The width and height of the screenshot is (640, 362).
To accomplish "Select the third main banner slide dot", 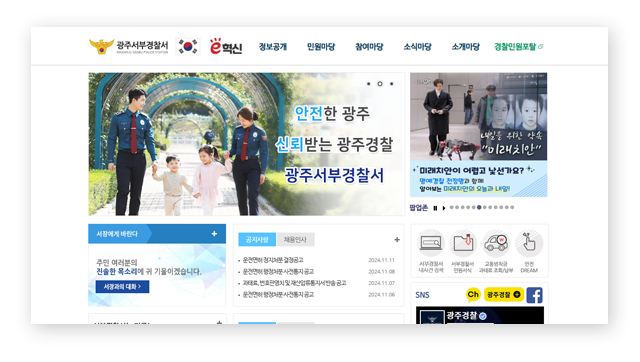I will click(x=391, y=84).
